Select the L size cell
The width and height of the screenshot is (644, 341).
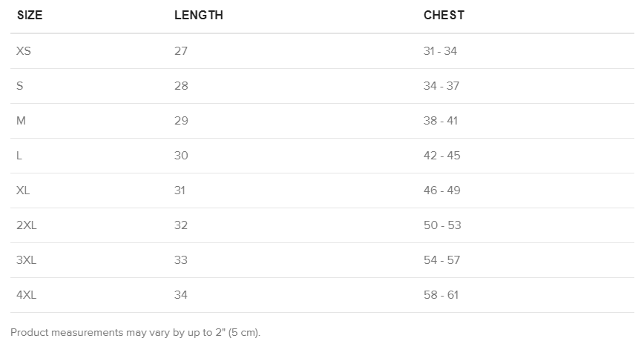pyautogui.click(x=19, y=156)
